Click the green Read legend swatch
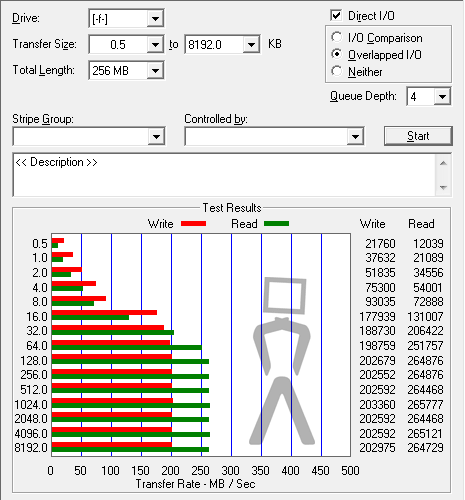Image resolution: width=465 pixels, height=500 pixels. 276,223
